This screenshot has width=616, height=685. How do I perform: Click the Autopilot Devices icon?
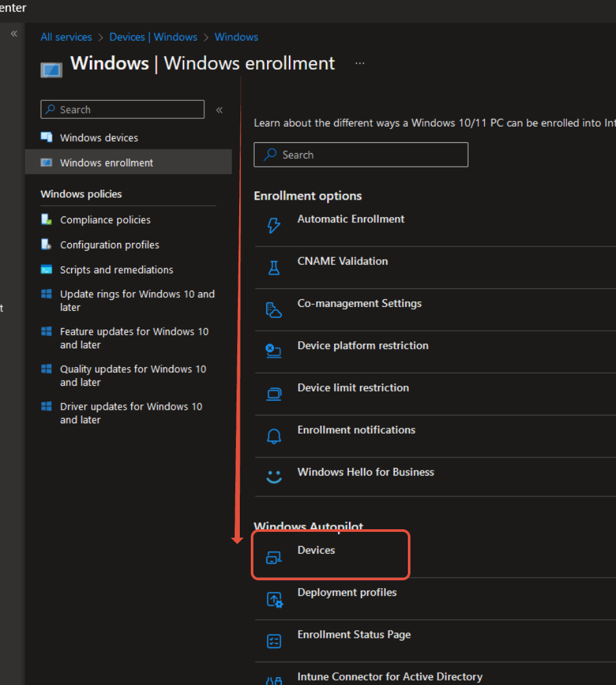(x=274, y=558)
